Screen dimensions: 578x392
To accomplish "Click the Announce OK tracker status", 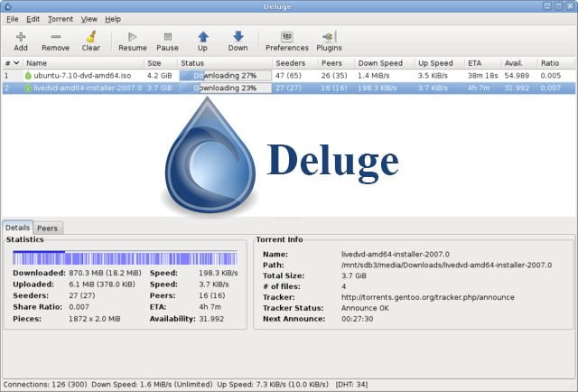I will click(x=365, y=308).
